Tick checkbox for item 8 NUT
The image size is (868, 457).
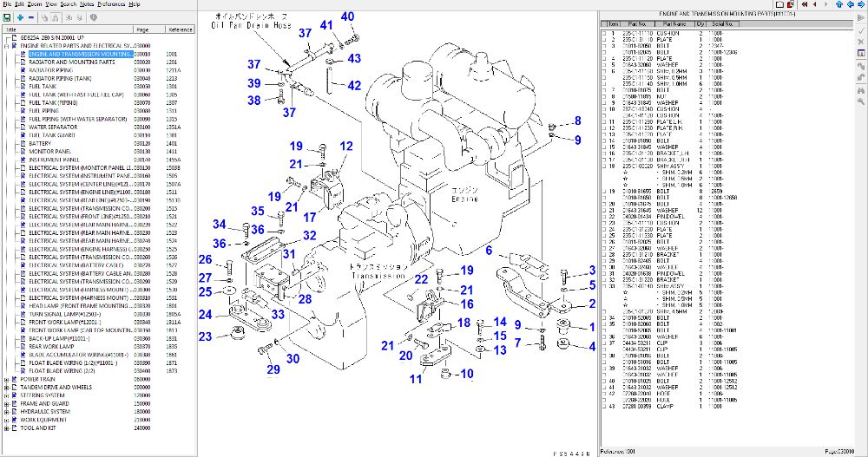click(604, 96)
